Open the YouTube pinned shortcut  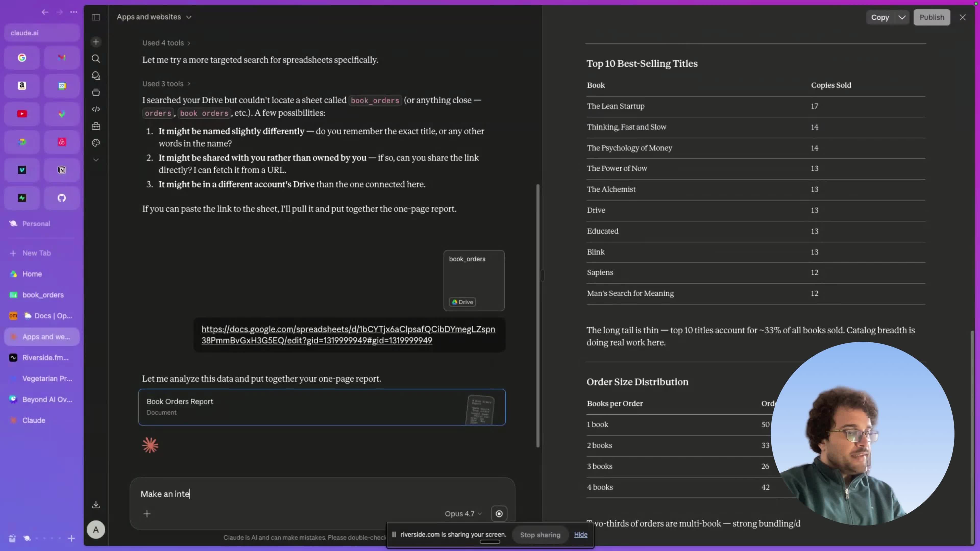pos(22,114)
